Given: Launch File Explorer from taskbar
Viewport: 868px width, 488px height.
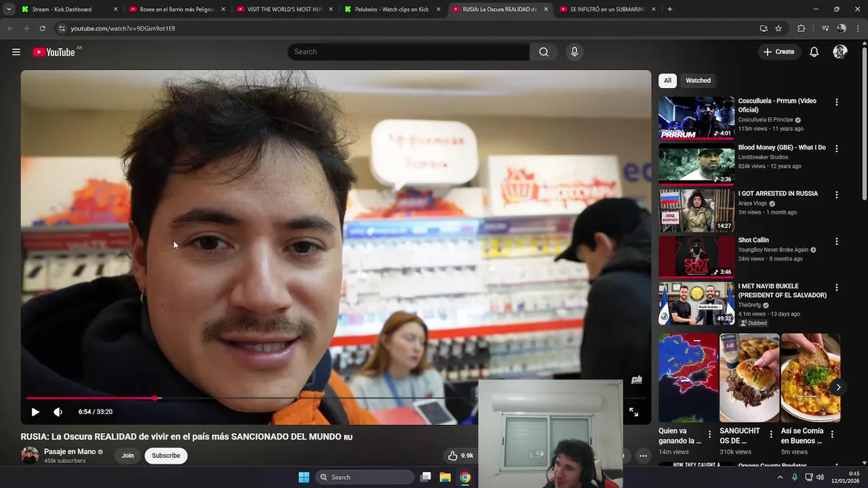Looking at the screenshot, I should click(x=446, y=477).
